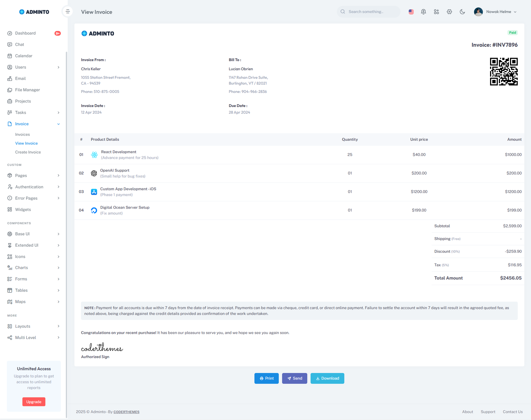The width and height of the screenshot is (531, 420).
Task: Open the apps grid icon in header
Action: (x=436, y=12)
